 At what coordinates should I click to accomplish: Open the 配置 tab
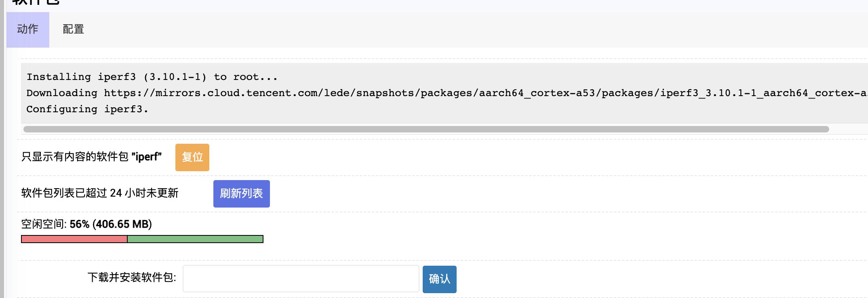[73, 29]
